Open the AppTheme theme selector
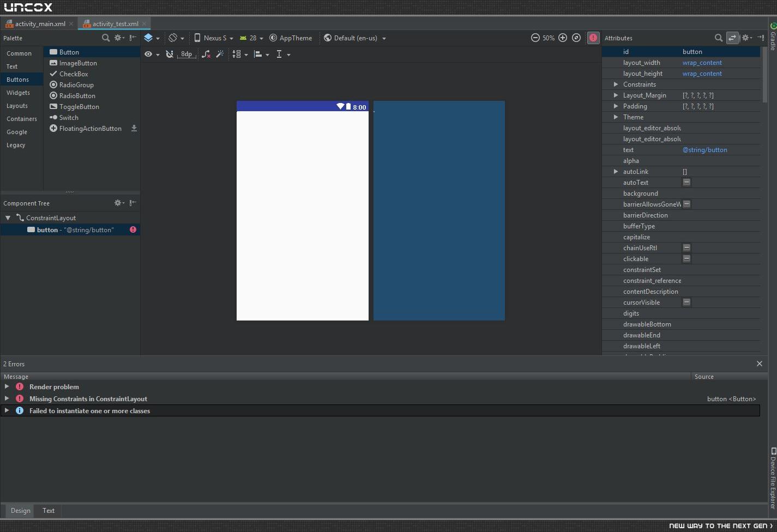This screenshot has height=532, width=777. click(x=291, y=38)
